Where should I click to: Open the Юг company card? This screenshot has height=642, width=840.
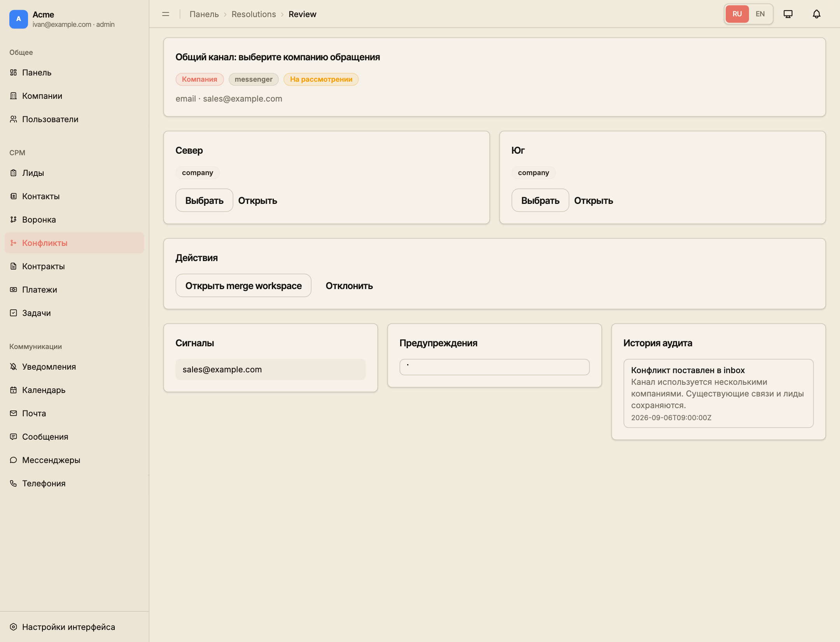593,200
